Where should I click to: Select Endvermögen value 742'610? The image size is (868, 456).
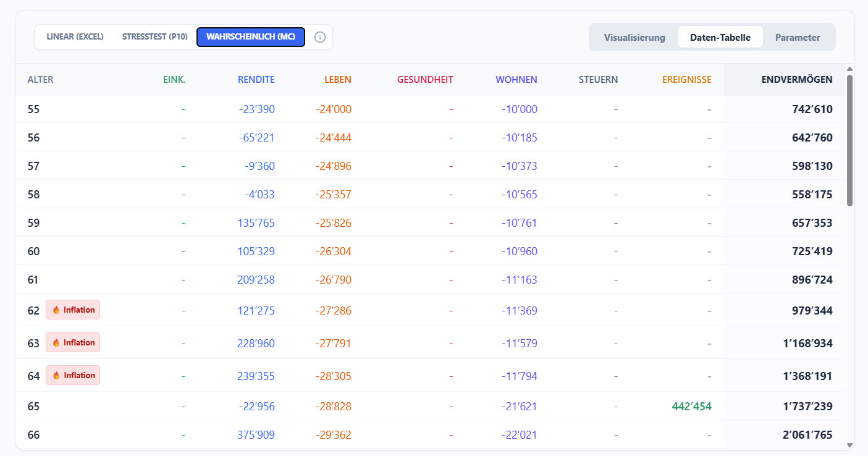pyautogui.click(x=812, y=109)
